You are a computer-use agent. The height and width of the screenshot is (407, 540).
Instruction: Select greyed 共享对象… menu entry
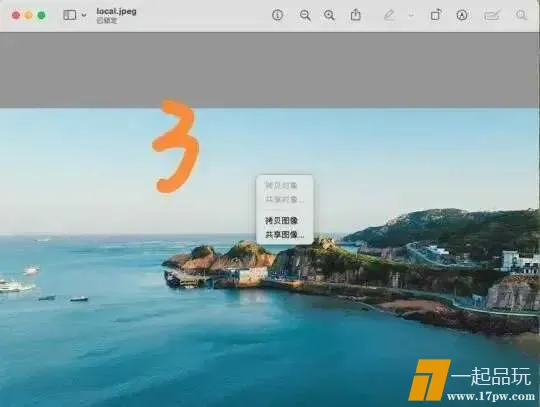284,199
